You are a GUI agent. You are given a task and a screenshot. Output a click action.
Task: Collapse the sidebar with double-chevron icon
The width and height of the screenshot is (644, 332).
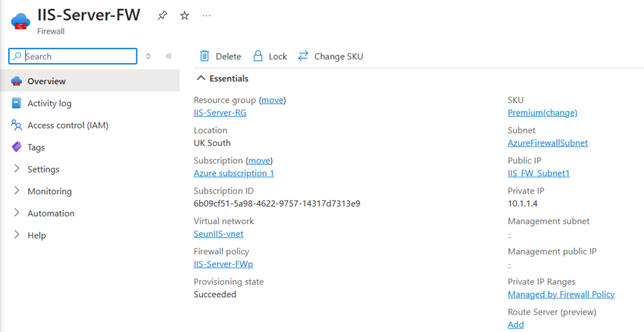(169, 56)
